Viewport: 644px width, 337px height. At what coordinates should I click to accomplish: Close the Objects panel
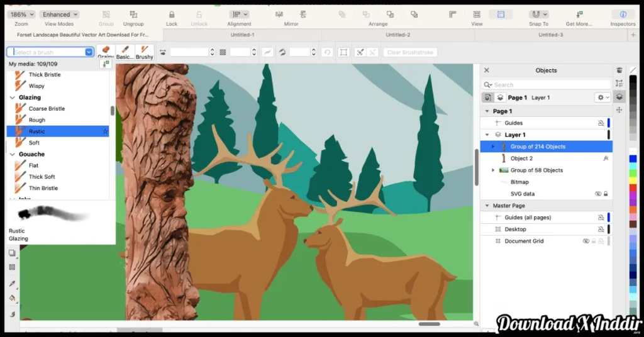click(x=487, y=70)
